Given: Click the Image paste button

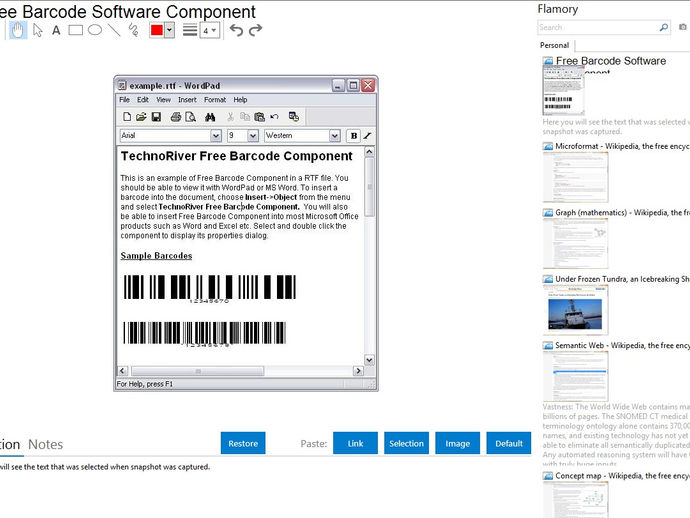Looking at the screenshot, I should 457,443.
